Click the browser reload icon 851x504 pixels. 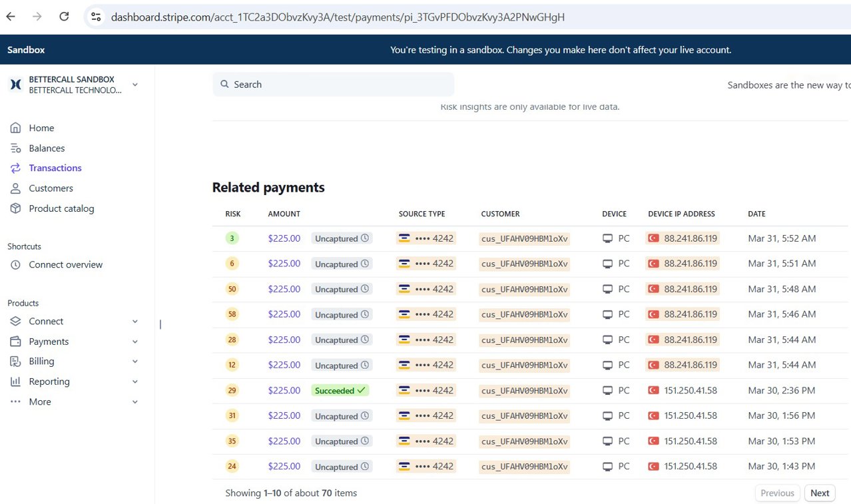point(64,17)
